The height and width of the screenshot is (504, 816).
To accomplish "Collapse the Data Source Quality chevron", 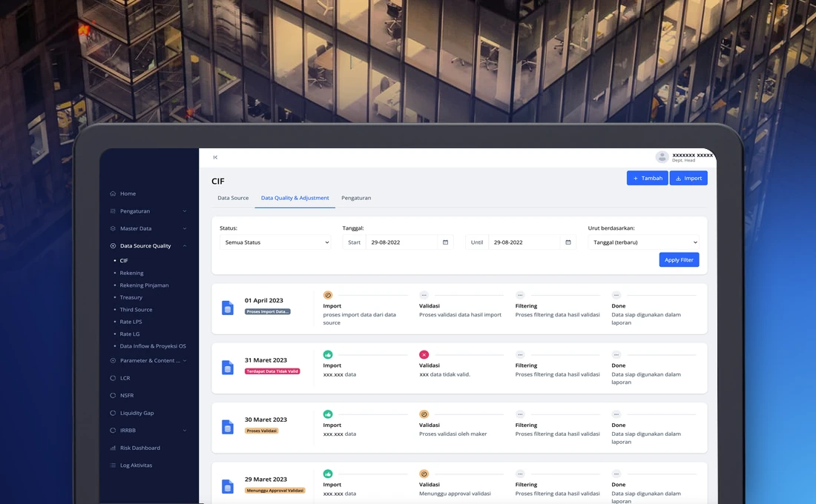I will pyautogui.click(x=185, y=246).
